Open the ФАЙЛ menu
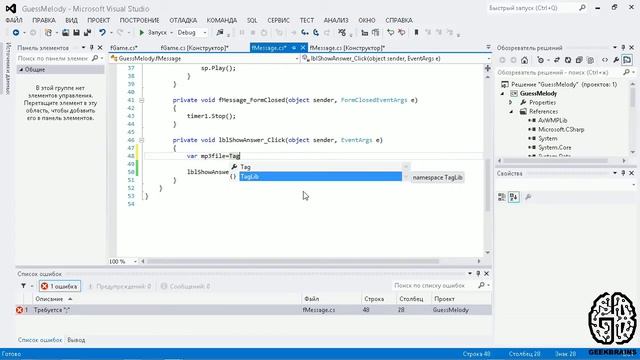This screenshot has width=640, height=360. tap(14, 20)
